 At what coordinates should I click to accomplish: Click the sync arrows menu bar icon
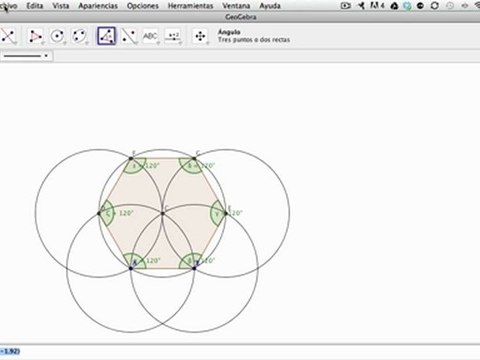point(435,6)
